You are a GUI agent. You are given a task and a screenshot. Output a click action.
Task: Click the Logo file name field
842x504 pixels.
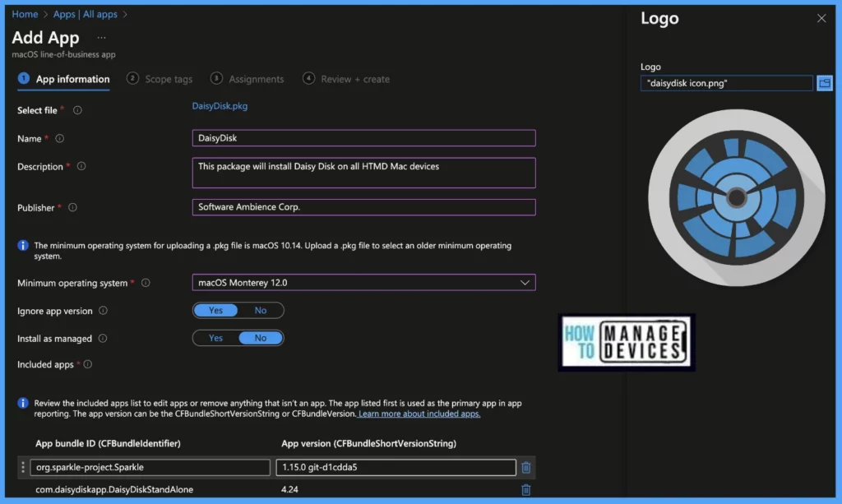tap(727, 83)
